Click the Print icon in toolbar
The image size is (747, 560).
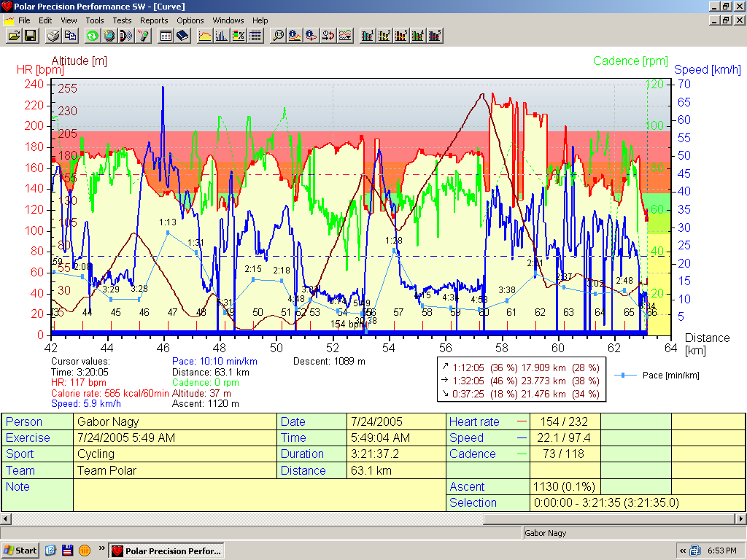[x=53, y=36]
